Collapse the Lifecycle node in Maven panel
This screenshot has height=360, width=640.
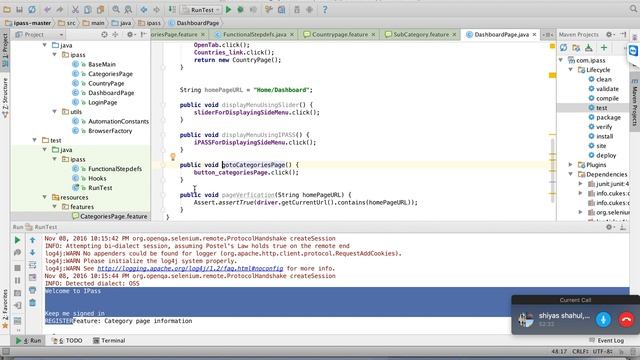(571, 70)
